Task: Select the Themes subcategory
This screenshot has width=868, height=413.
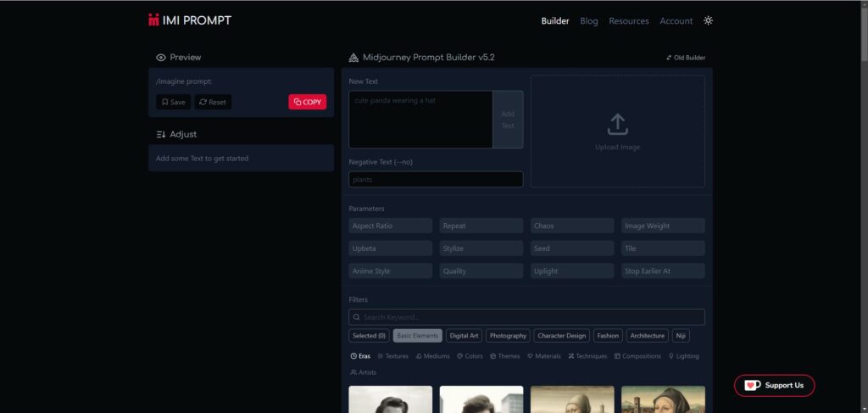Action: (504, 356)
